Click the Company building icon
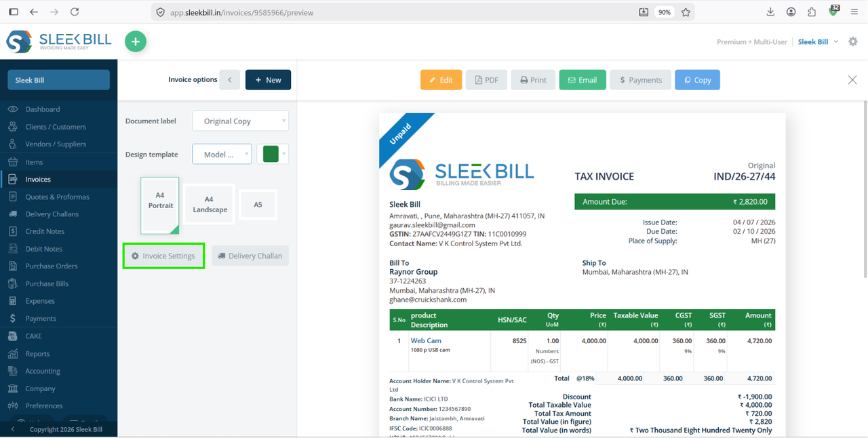 click(13, 389)
